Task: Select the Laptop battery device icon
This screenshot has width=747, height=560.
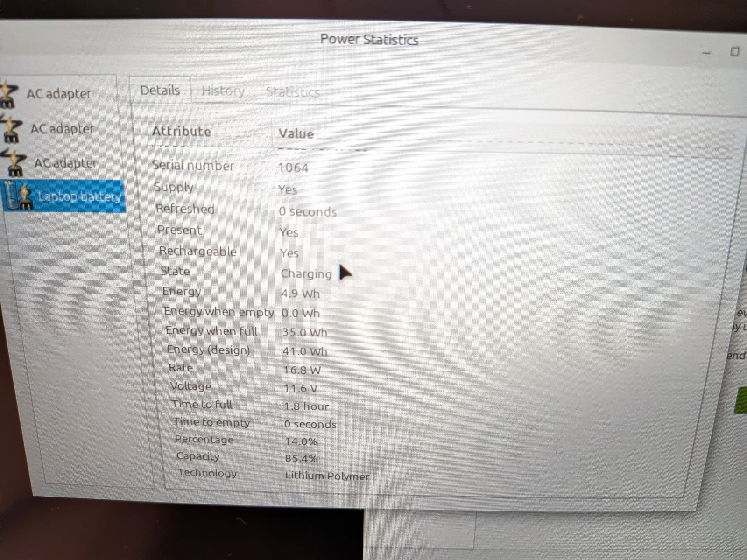Action: [x=18, y=196]
